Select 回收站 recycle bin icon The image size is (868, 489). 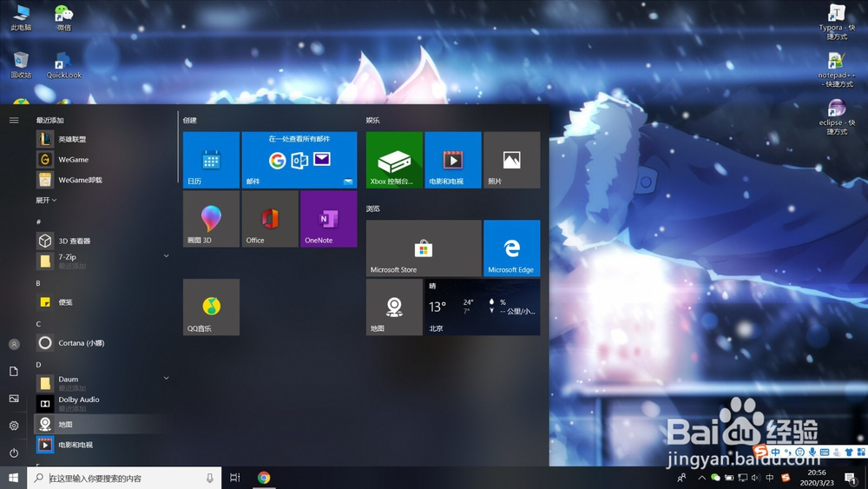tap(21, 65)
